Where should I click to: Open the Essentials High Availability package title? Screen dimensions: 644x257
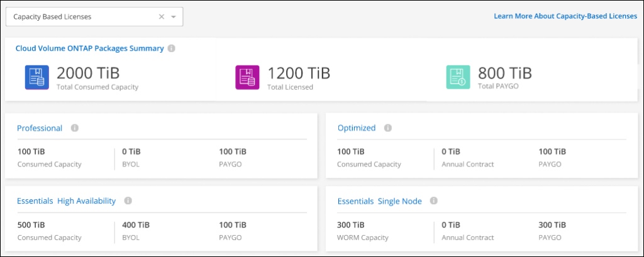pos(66,201)
